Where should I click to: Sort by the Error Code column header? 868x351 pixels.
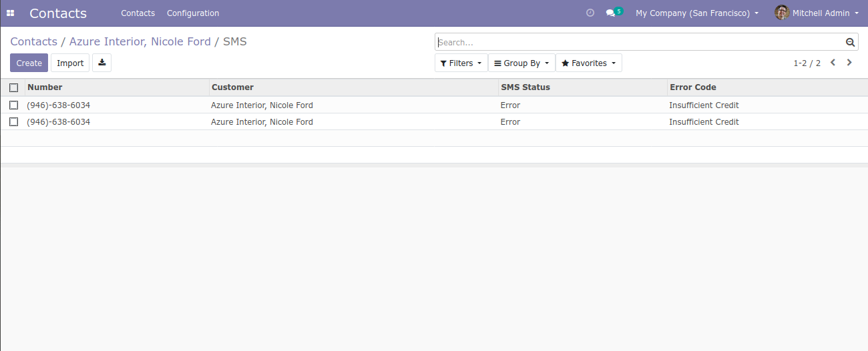coord(767,87)
